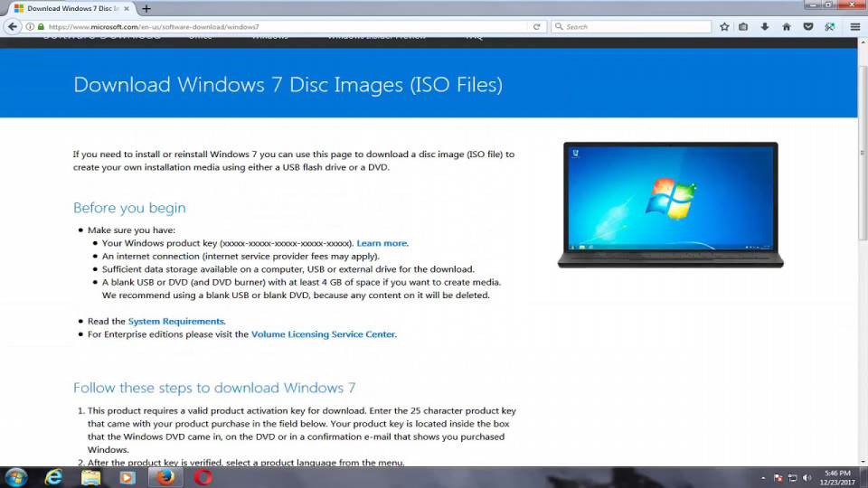Image resolution: width=868 pixels, height=488 pixels.
Task: Open the Action Center flag icon
Action: pyautogui.click(x=778, y=477)
